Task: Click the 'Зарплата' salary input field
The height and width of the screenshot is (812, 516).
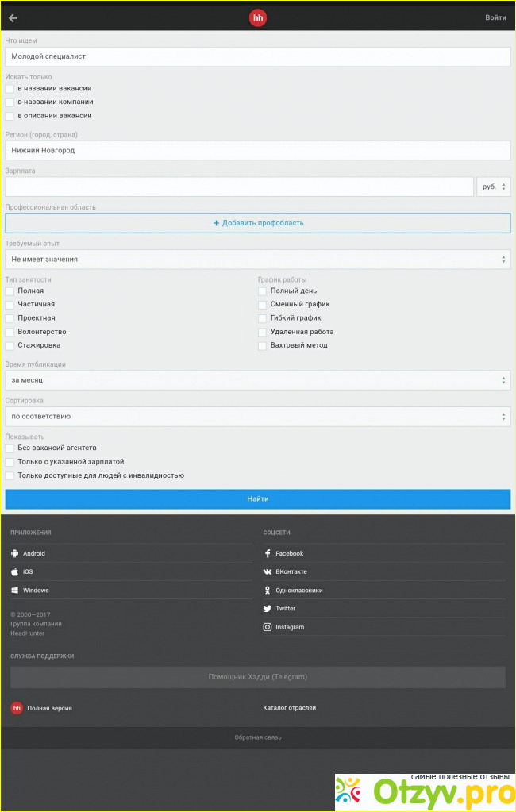Action: tap(239, 187)
